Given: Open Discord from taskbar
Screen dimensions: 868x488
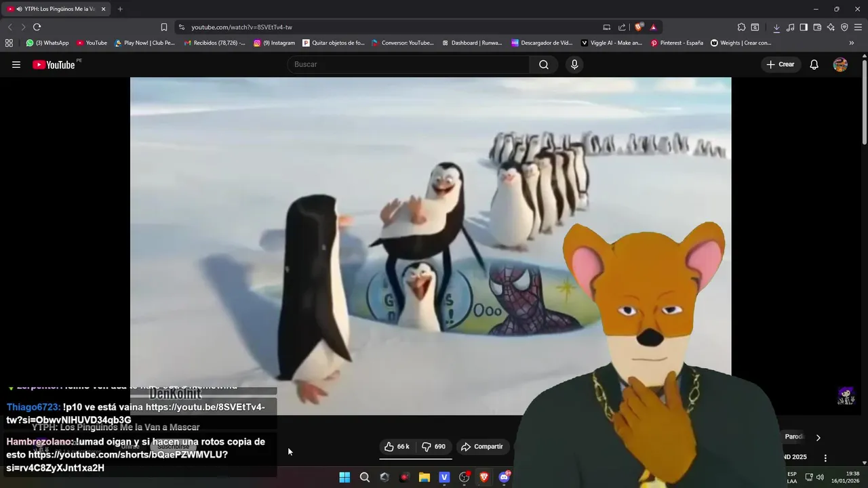Looking at the screenshot, I should click(504, 477).
